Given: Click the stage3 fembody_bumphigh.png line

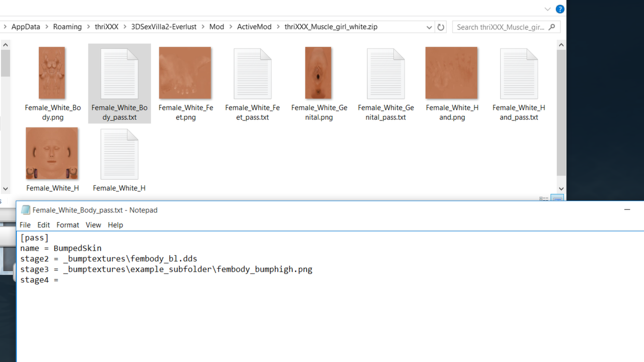Looking at the screenshot, I should pos(166,270).
